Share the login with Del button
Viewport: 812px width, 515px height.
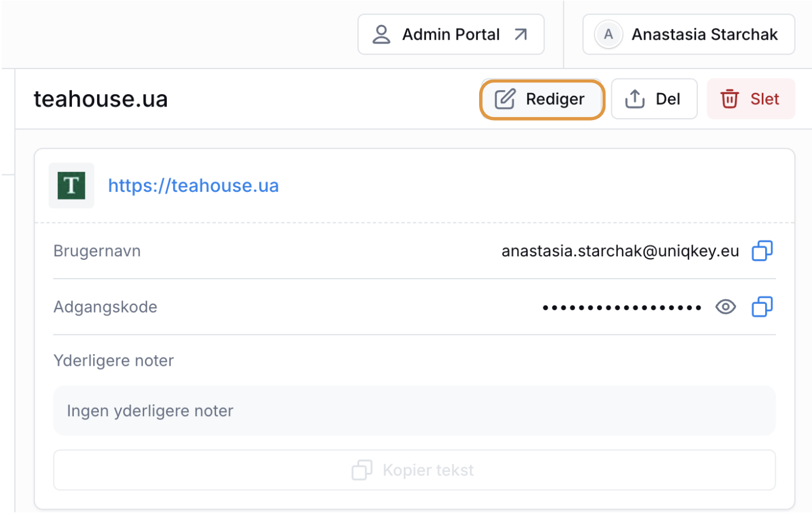coord(654,99)
